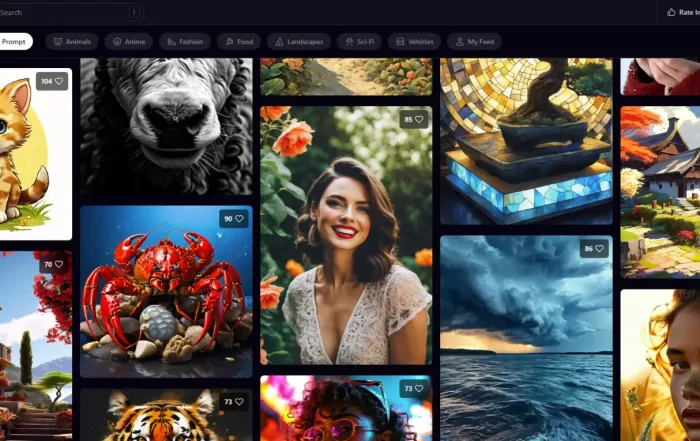Filter by Vehicles
The image size is (700, 441).
click(414, 42)
